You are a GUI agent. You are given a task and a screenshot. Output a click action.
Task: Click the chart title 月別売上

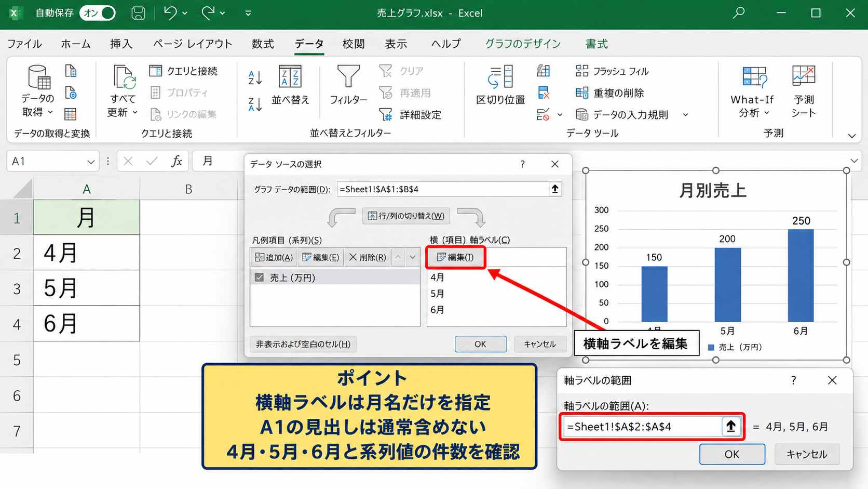(713, 190)
